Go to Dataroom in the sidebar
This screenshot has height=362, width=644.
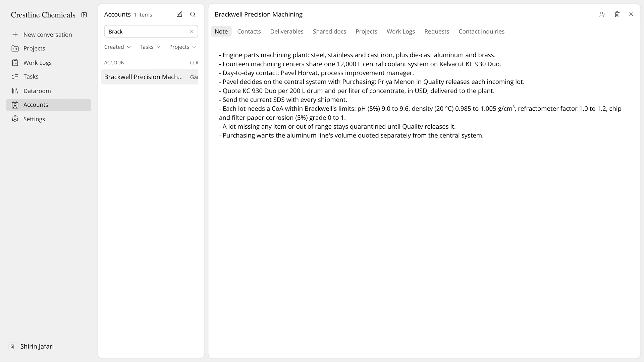pyautogui.click(x=37, y=91)
